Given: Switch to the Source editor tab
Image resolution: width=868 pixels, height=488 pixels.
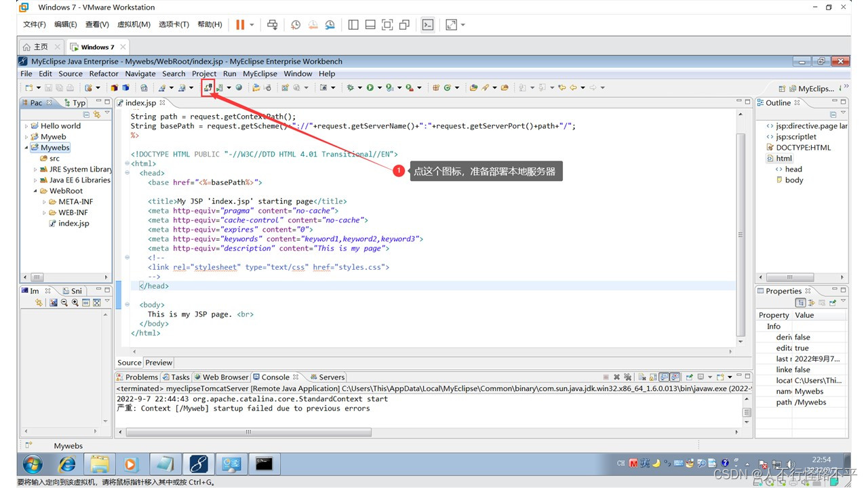Looking at the screenshot, I should tap(130, 363).
